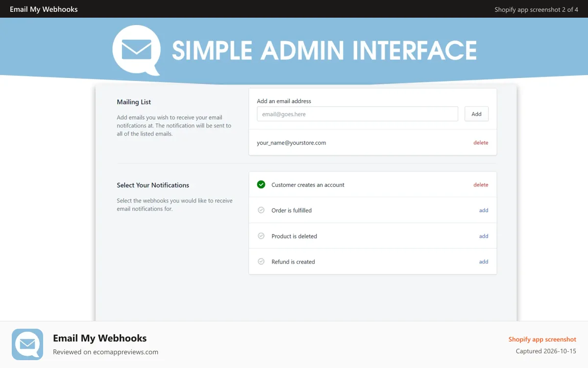Click the SIMPLE ADMIN INTERFACE banner title

[324, 50]
